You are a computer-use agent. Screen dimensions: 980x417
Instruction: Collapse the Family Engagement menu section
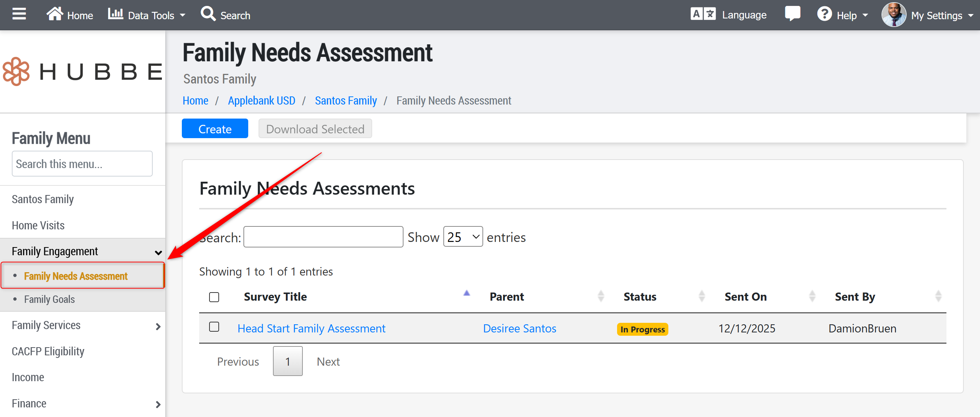[158, 252]
